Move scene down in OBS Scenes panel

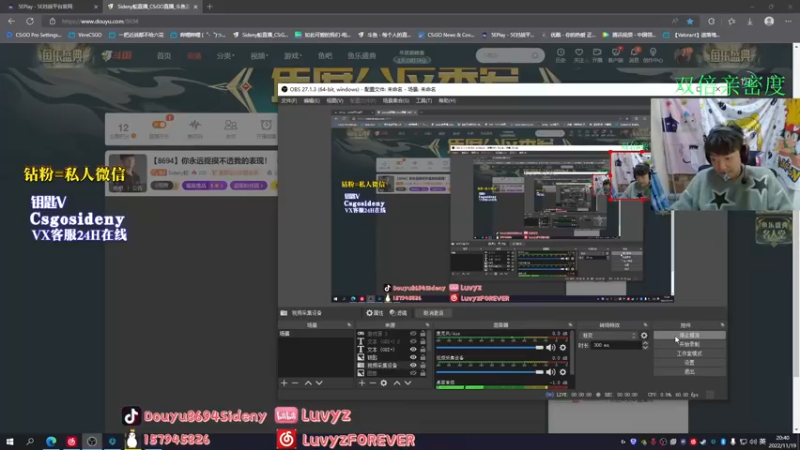[x=319, y=383]
